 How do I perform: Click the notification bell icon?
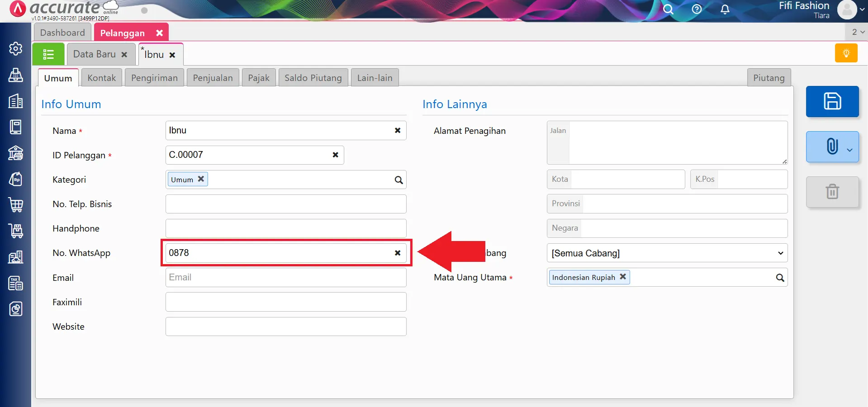[x=725, y=9]
